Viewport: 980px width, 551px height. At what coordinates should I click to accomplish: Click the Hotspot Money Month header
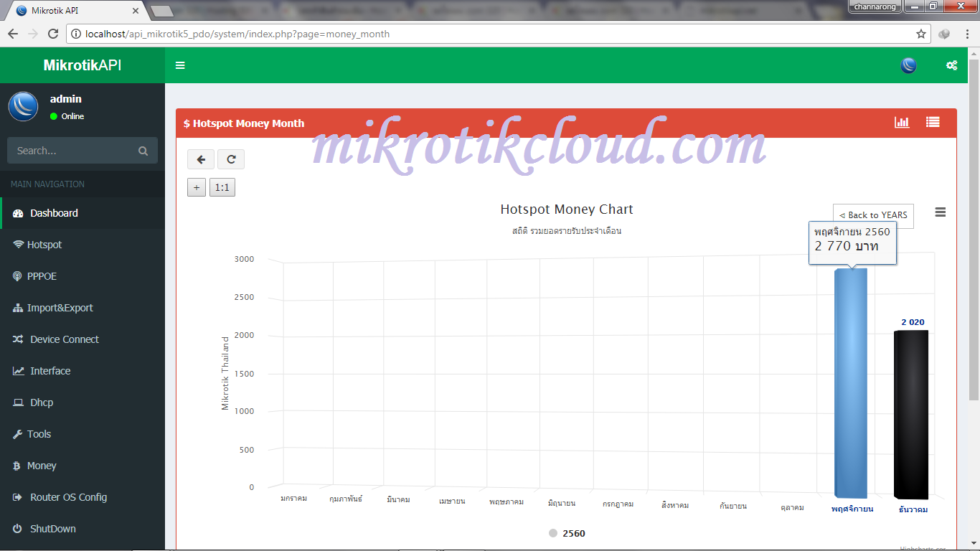244,123
